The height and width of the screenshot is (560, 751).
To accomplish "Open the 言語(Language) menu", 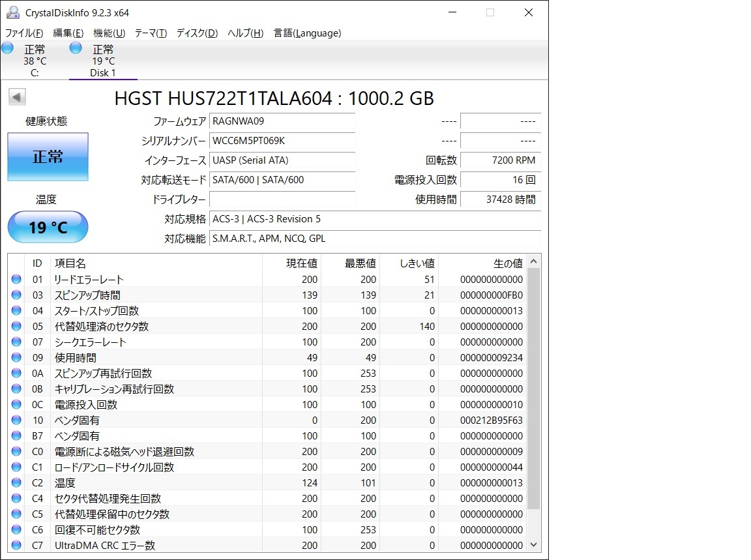I will click(x=307, y=33).
